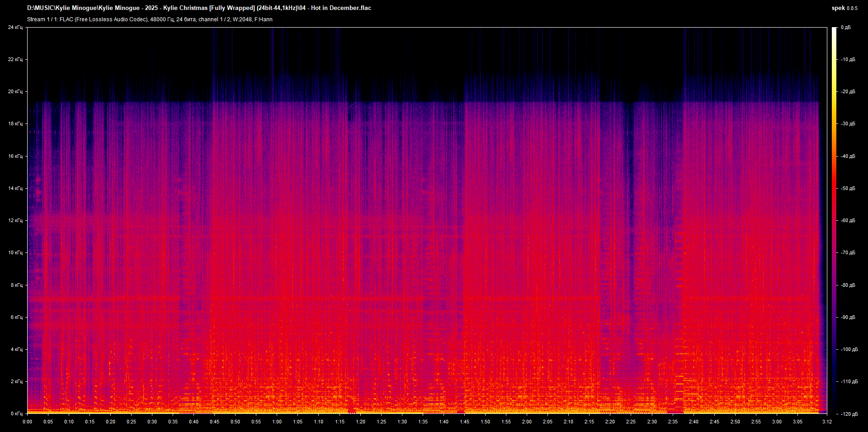Click the 6 кГц frequency label

(16, 317)
